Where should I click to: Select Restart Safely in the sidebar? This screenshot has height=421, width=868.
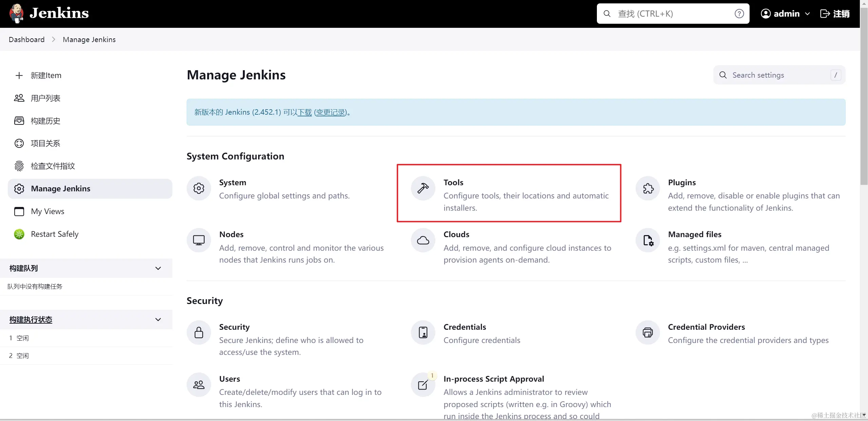[x=55, y=234]
